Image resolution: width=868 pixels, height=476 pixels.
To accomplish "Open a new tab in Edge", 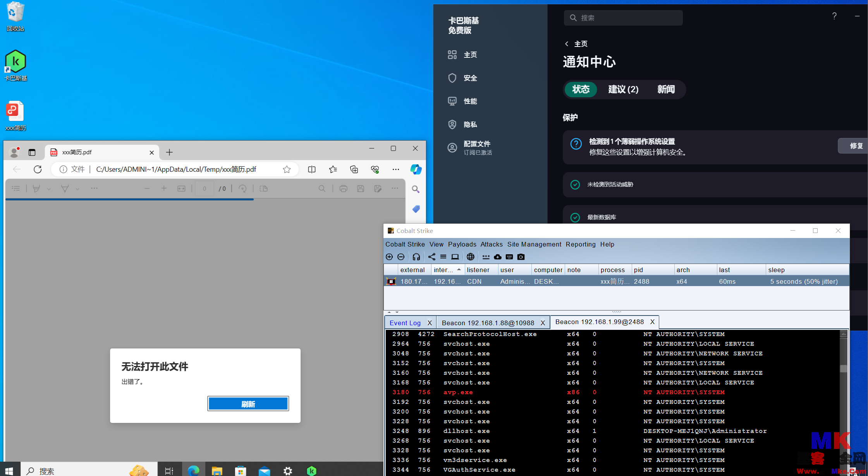I will 169,152.
